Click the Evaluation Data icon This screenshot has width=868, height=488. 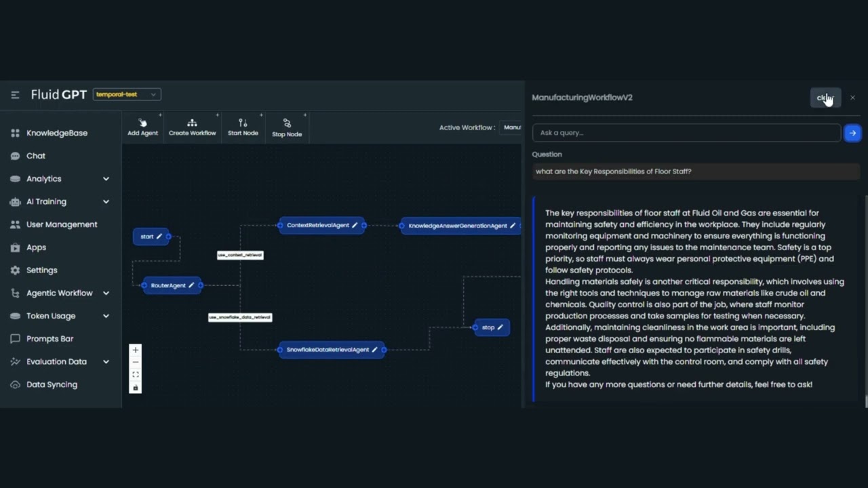[x=15, y=362]
